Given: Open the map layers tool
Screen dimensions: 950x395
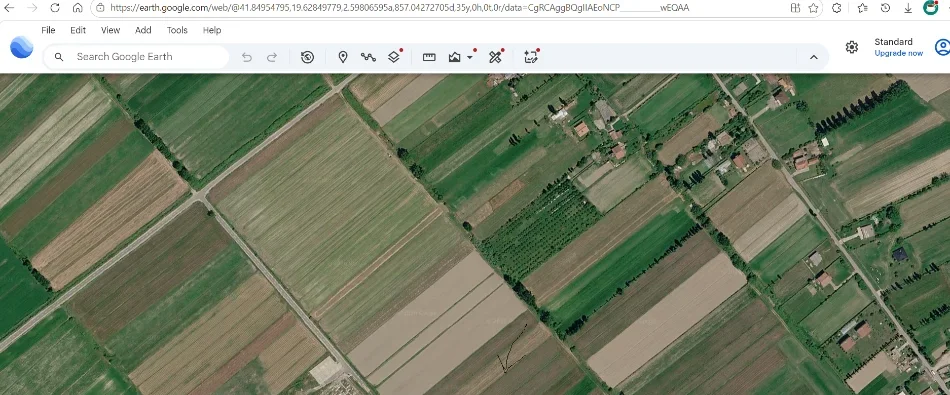Looking at the screenshot, I should point(394,57).
